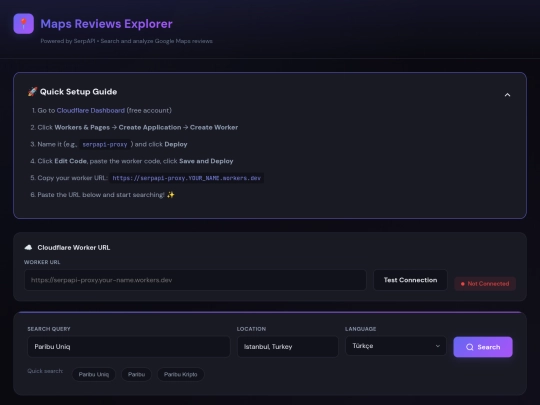
Task: Click the magnifier icon in Search button
Action: point(469,347)
